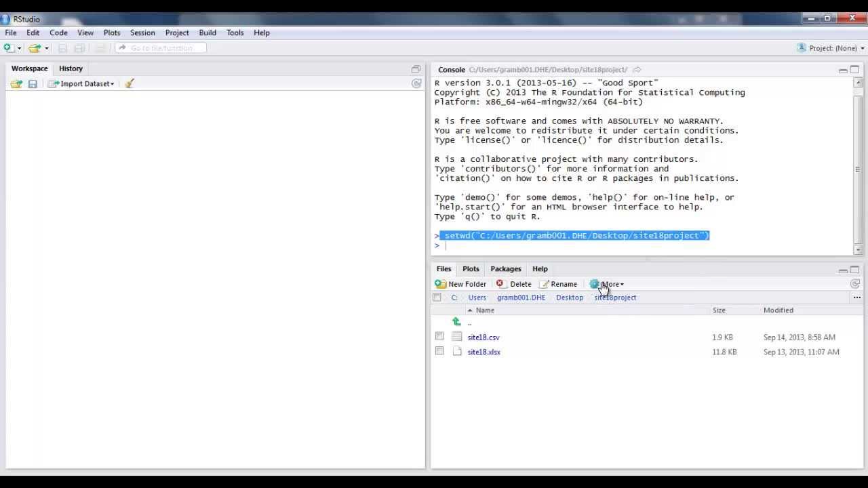Open the More dropdown in Files pane
Screen dimensions: 868x488
point(607,284)
